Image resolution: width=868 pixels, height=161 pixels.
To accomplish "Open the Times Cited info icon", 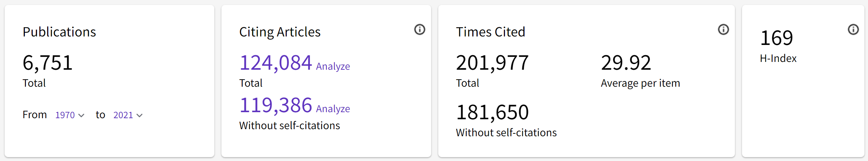I will coord(723,29).
